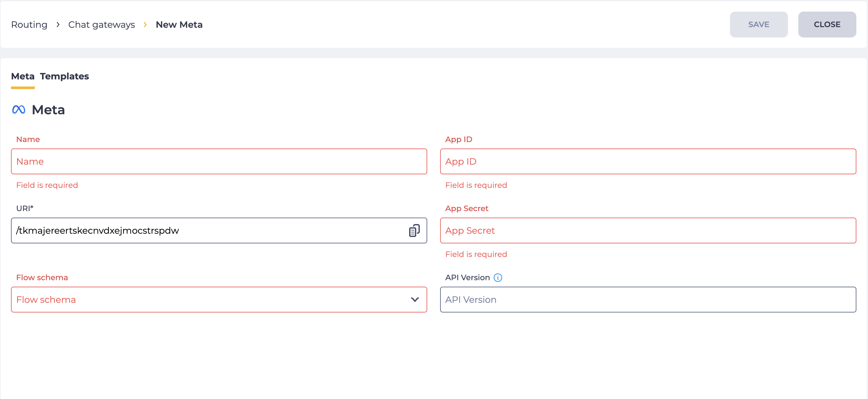Viewport: 868px width, 399px height.
Task: Click the 'Field is required' message under App ID
Action: click(476, 185)
